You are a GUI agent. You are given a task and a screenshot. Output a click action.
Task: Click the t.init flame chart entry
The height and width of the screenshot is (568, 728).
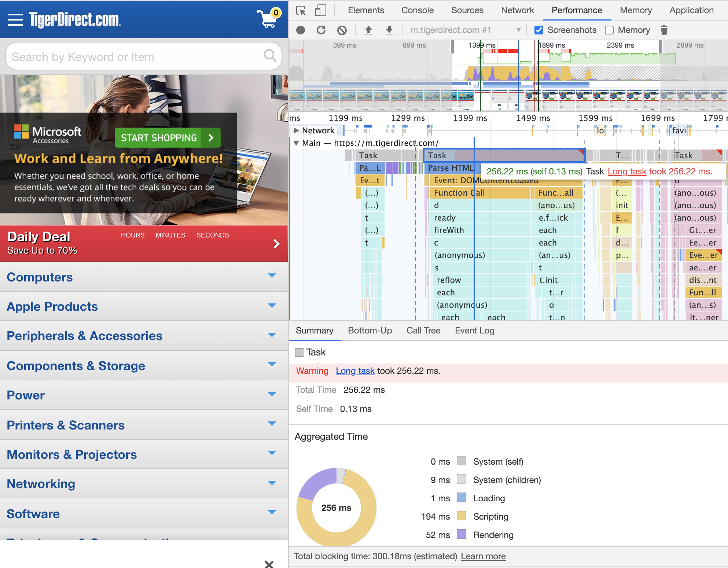pos(557,280)
